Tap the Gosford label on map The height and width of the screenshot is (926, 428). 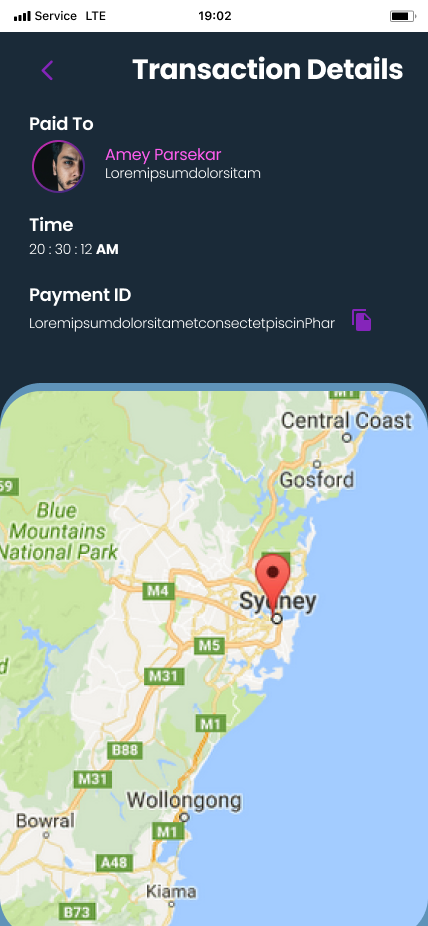(317, 480)
